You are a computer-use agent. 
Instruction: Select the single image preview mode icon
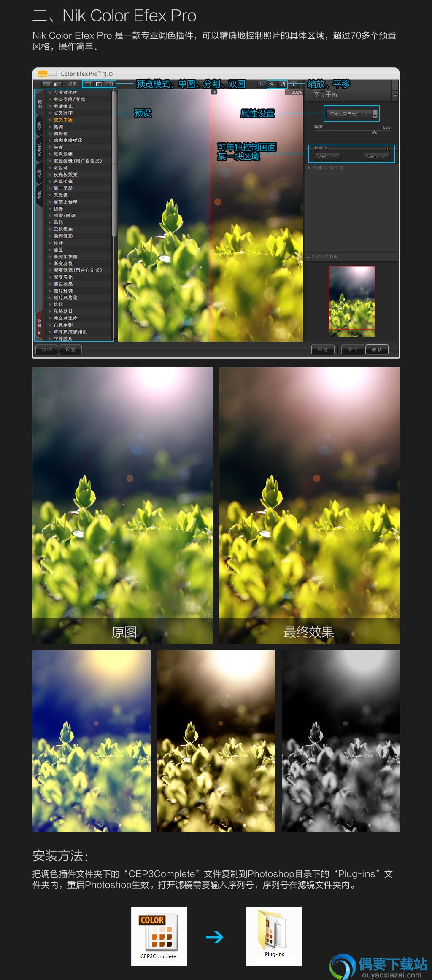[88, 84]
